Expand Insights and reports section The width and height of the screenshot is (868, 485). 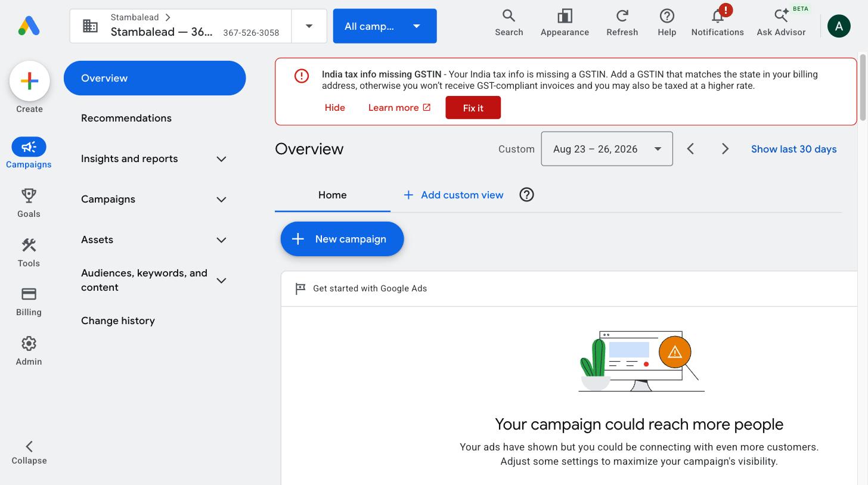click(x=221, y=159)
